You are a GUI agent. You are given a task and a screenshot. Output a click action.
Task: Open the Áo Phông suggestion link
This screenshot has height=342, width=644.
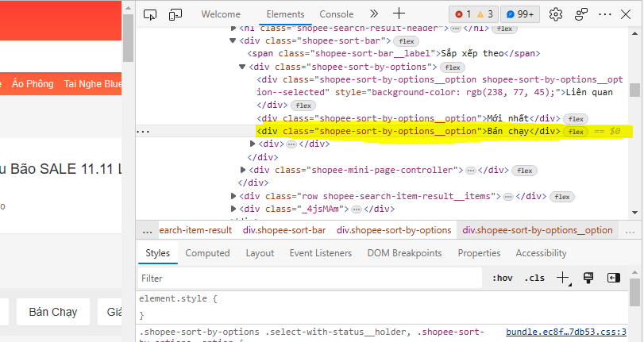click(33, 84)
